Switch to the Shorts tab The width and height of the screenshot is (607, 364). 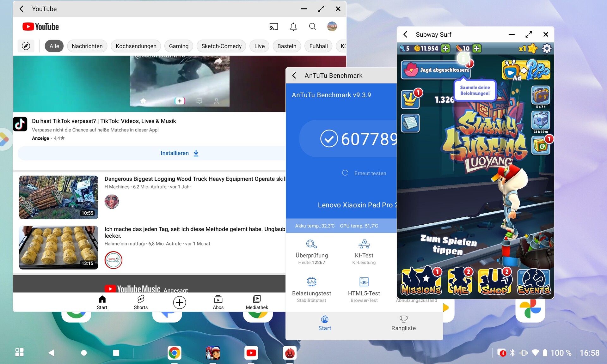(141, 302)
